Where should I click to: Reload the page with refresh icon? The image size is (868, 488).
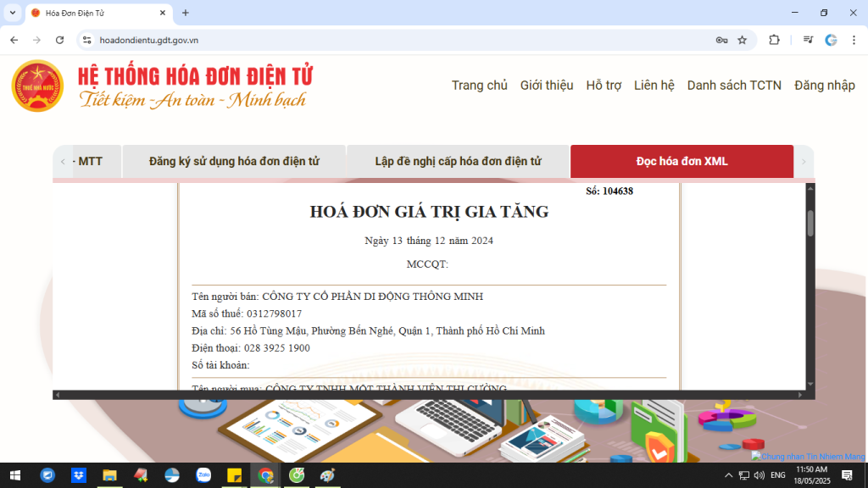pos(60,40)
